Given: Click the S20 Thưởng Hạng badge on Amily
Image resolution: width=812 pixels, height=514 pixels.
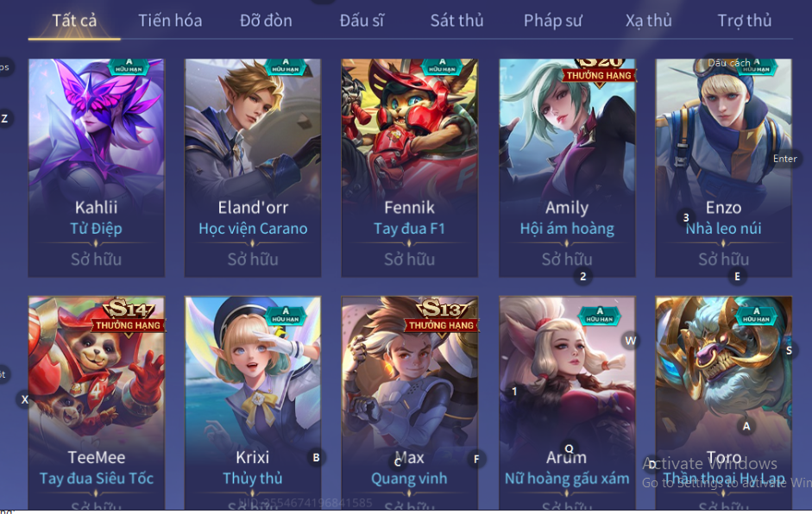Looking at the screenshot, I should point(599,72).
